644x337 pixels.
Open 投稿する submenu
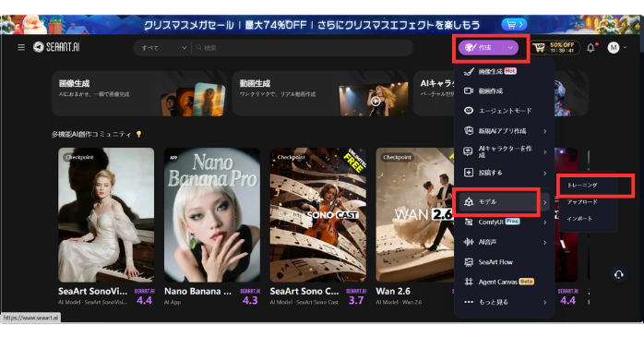pyautogui.click(x=505, y=173)
